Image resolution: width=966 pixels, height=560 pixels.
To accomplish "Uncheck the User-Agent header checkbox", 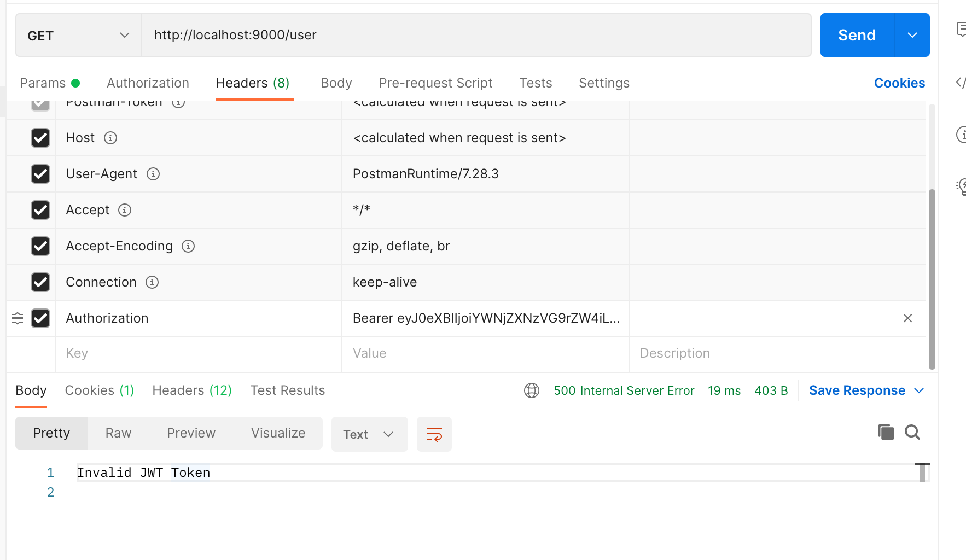I will [40, 174].
